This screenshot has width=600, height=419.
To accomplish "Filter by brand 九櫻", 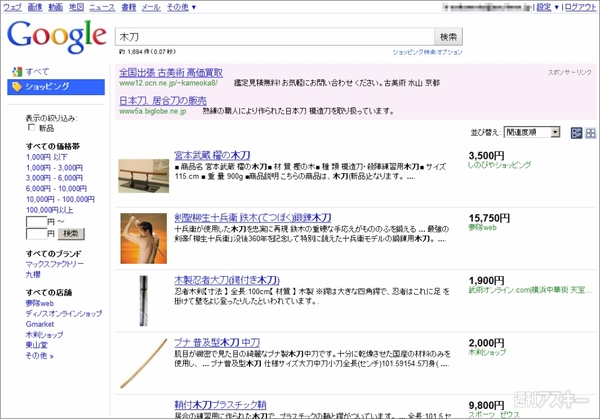I will 33,274.
